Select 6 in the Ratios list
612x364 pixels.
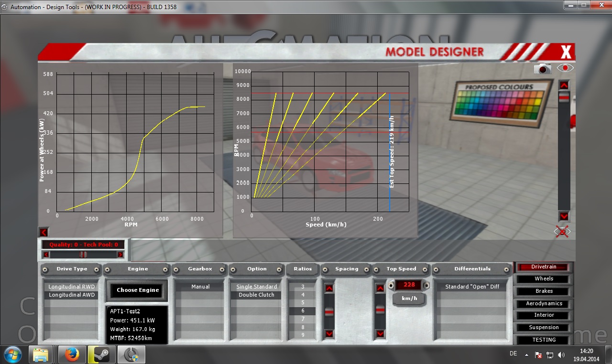pos(303,311)
